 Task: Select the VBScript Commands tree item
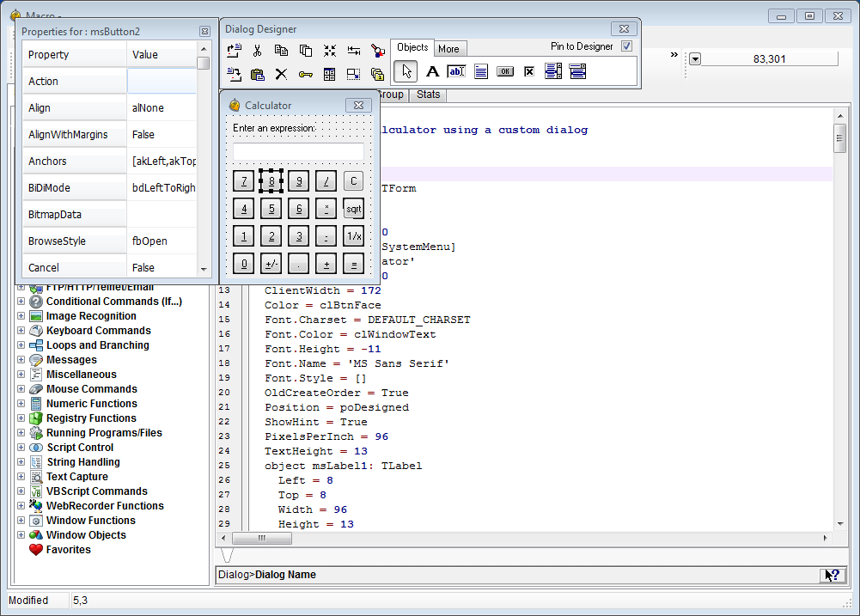coord(97,491)
